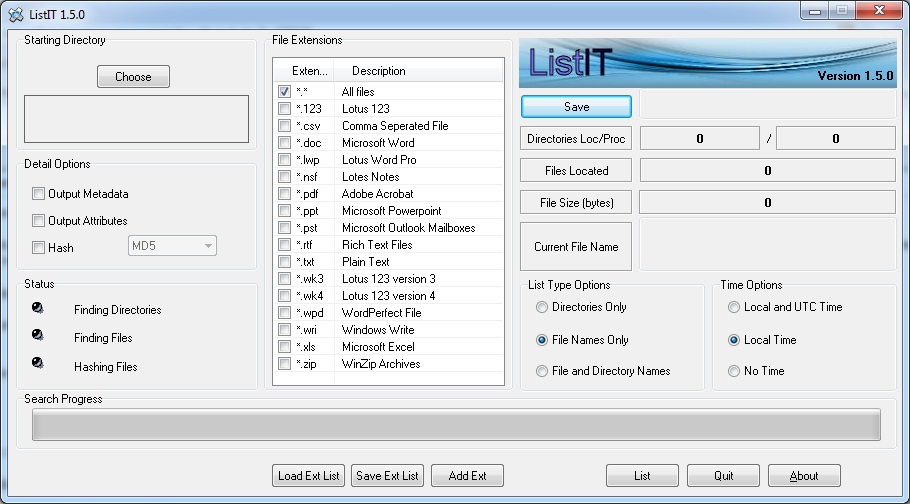
Task: Check the *.wk3 extension box
Action: (284, 279)
